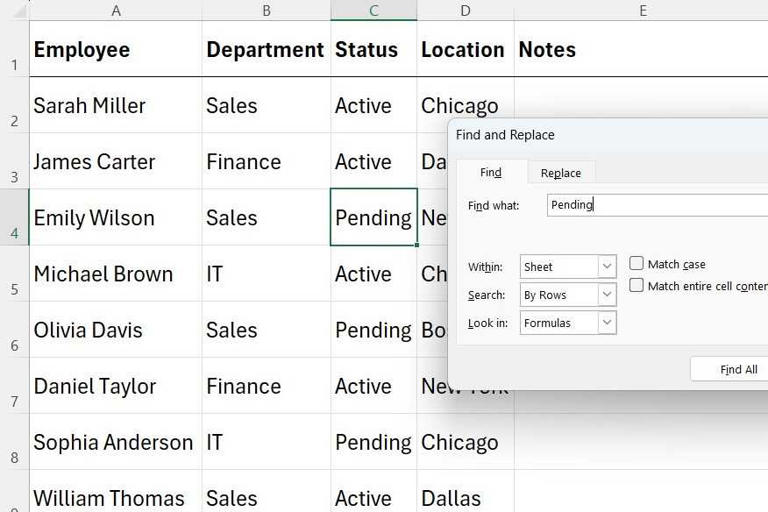The image size is (768, 512).
Task: Select row 8 header
Action: [x=15, y=441]
